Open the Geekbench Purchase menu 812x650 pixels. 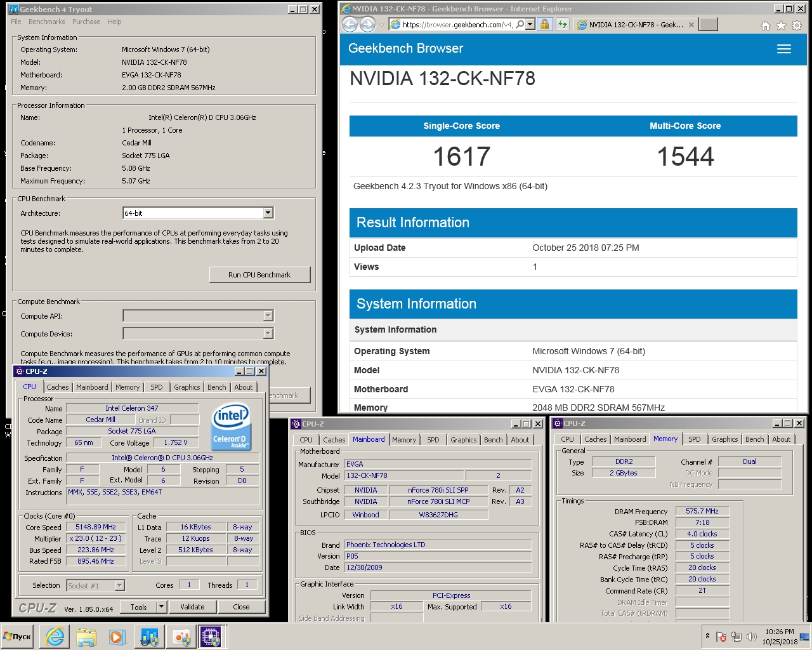[x=86, y=22]
